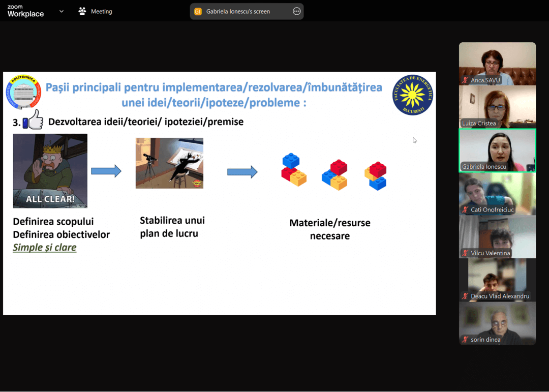Open the Meeting tab

[96, 11]
